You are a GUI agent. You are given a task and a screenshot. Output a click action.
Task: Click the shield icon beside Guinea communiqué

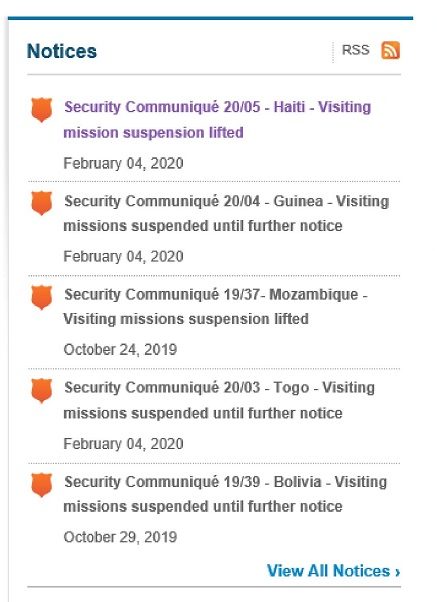(x=41, y=203)
